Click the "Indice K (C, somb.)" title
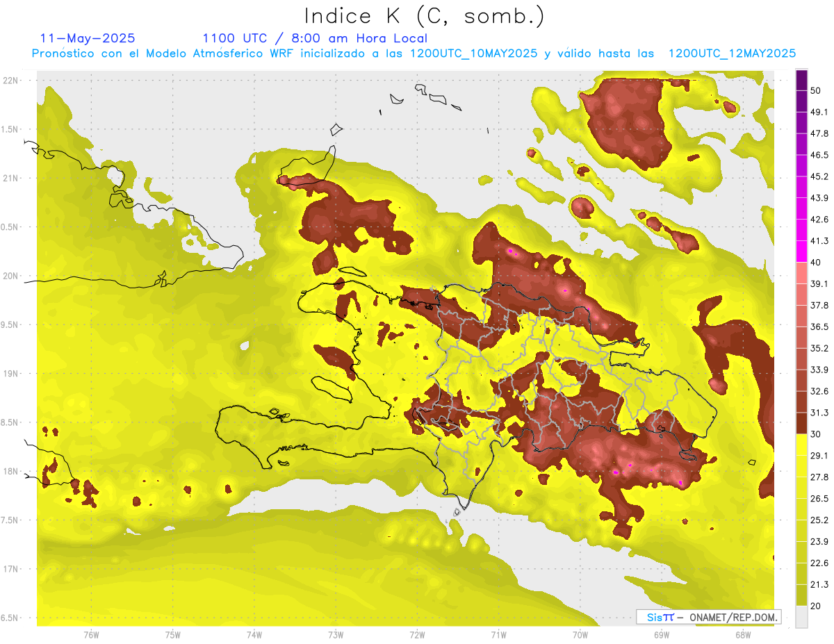Image resolution: width=834 pixels, height=644 pixels. pyautogui.click(x=424, y=16)
